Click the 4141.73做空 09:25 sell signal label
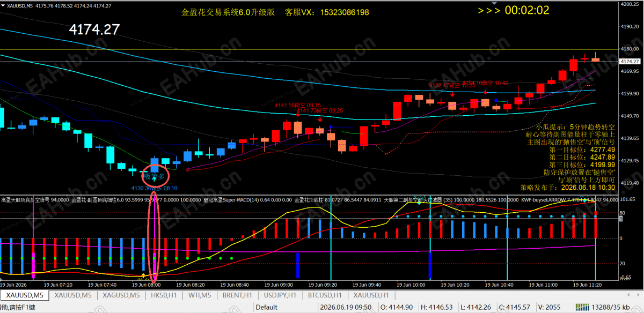 pos(320,110)
